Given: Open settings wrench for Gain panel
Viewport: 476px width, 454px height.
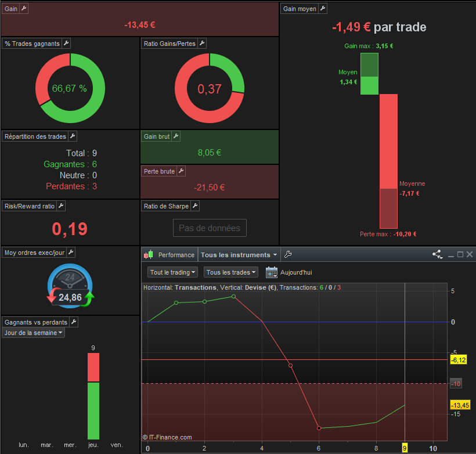Looking at the screenshot, I should click(24, 9).
